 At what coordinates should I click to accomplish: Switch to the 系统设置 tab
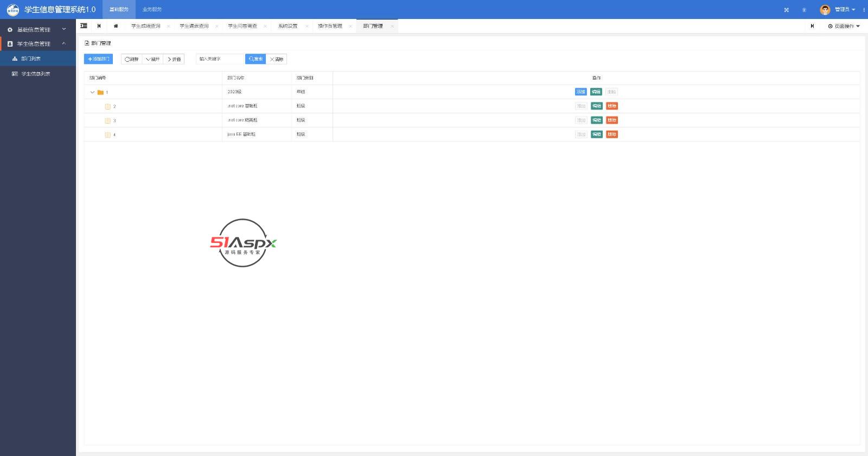[288, 26]
